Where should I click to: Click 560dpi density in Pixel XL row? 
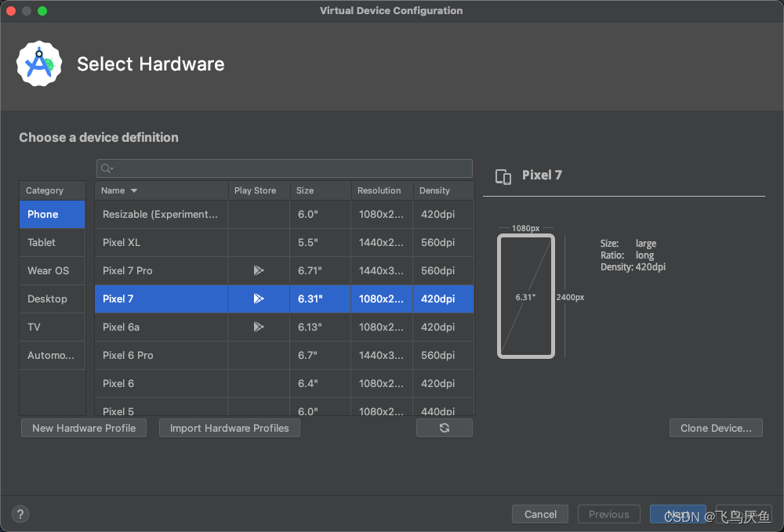(444, 242)
